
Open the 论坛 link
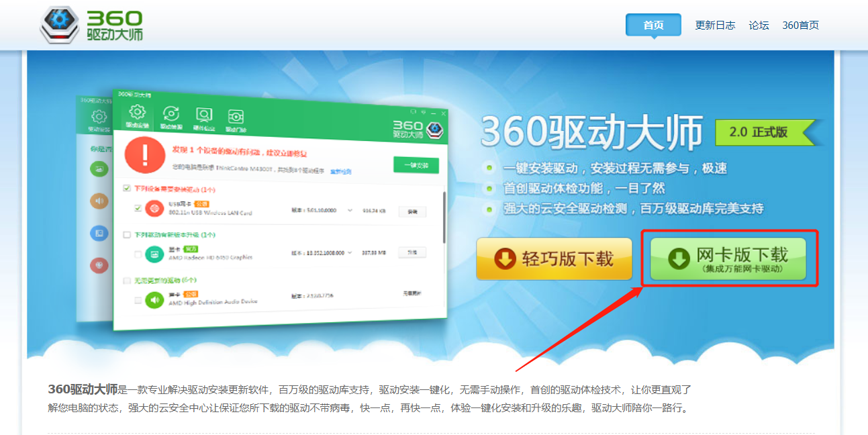[759, 25]
